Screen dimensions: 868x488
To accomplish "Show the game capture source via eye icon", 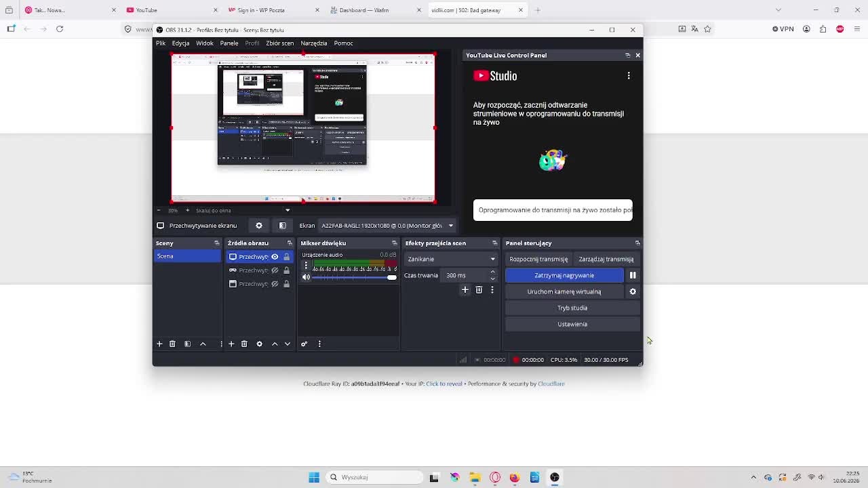I will (275, 270).
